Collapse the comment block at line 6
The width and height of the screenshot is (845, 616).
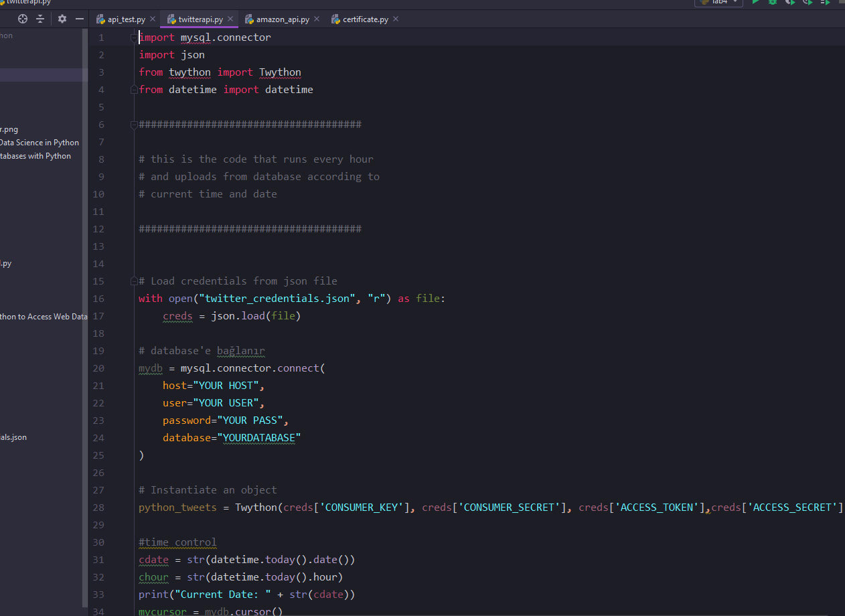click(134, 125)
